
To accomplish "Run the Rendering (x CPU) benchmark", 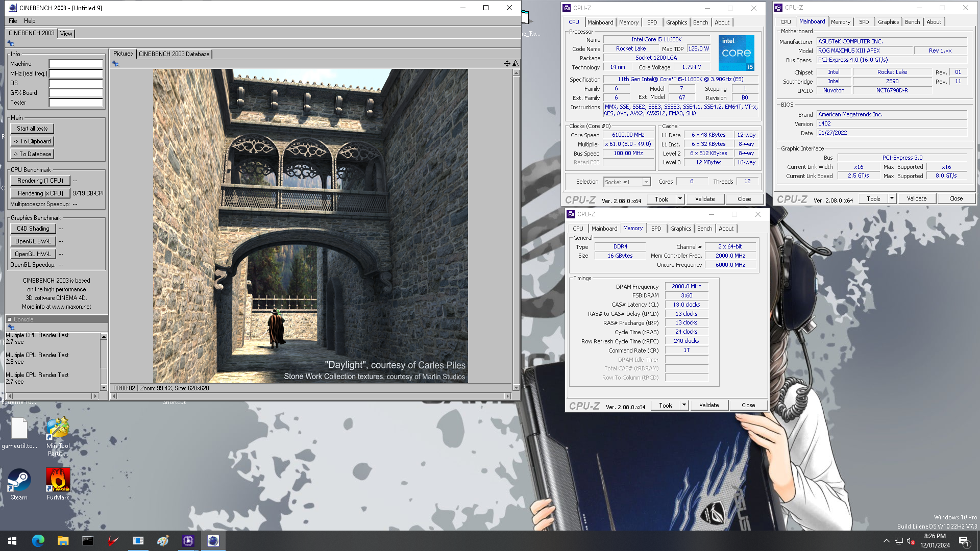I will coord(40,193).
